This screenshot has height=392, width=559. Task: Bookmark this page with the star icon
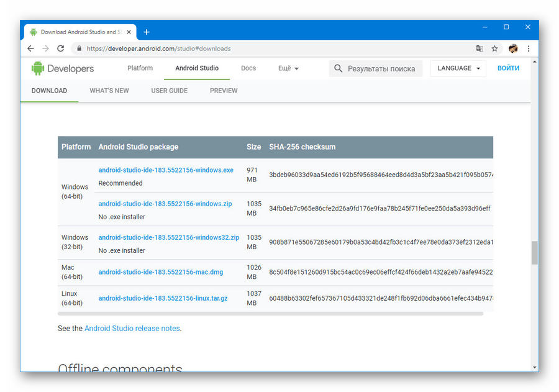point(494,48)
